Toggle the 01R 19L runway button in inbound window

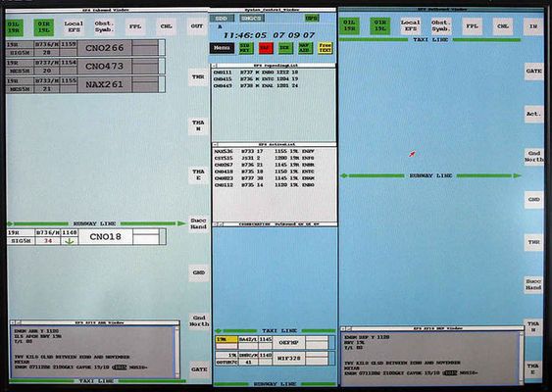(x=44, y=27)
